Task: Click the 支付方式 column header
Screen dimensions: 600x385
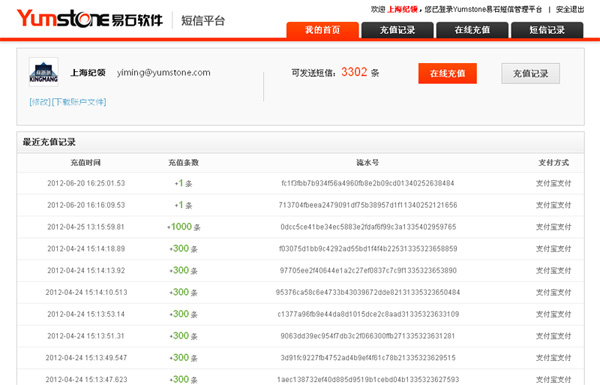Action: (x=554, y=163)
